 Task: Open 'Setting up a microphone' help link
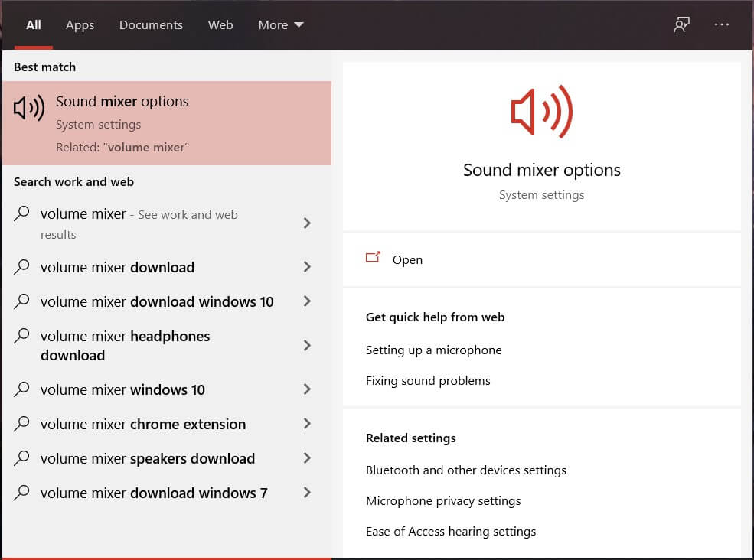tap(434, 350)
